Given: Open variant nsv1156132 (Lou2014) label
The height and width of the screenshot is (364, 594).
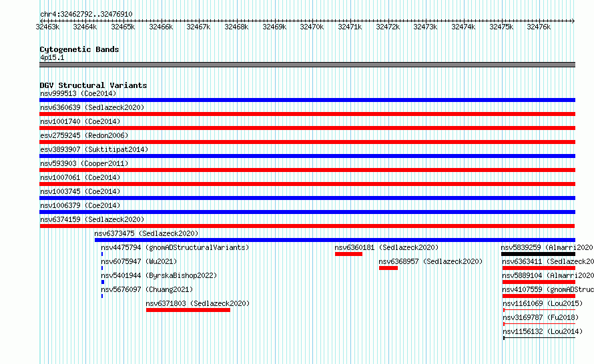Looking at the screenshot, I should [x=543, y=331].
